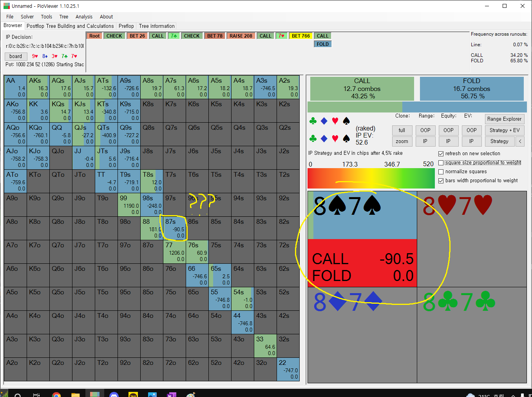Expand the Analysis menu
Screen dimensions: 532x397
tap(84, 17)
